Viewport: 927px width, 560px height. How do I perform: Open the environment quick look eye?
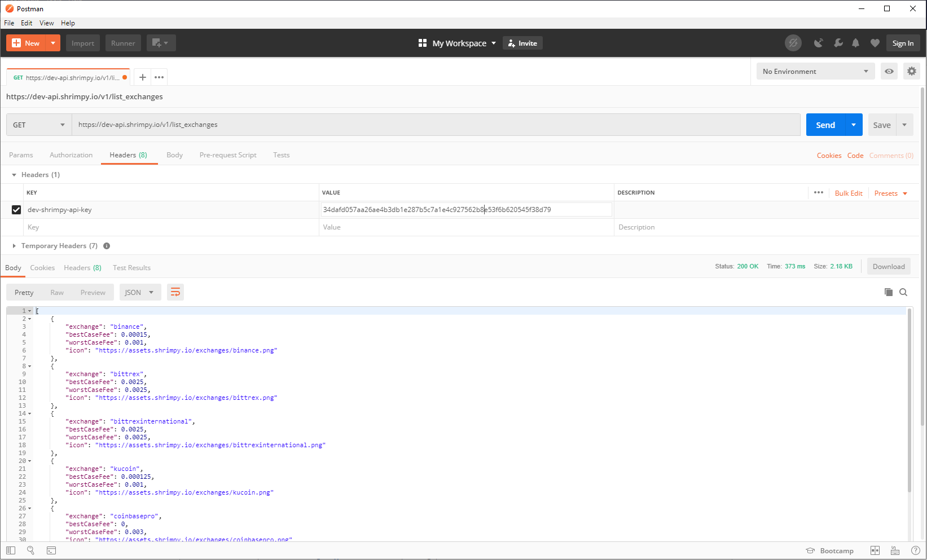pyautogui.click(x=889, y=71)
